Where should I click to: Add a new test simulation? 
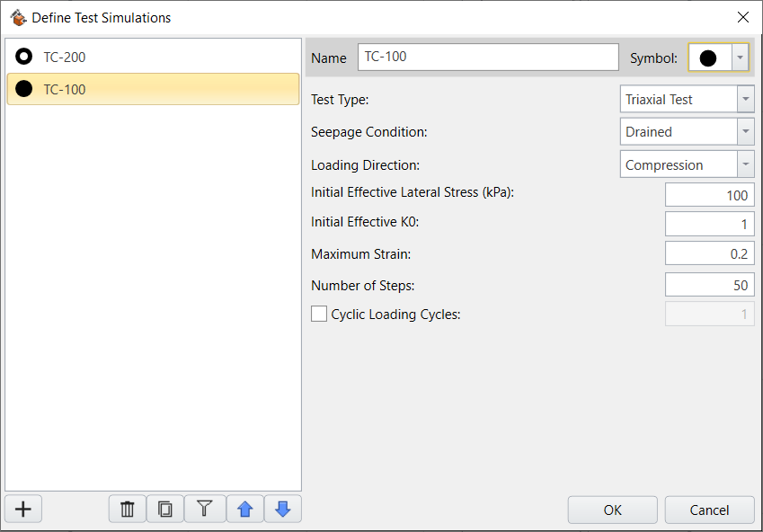coord(22,509)
